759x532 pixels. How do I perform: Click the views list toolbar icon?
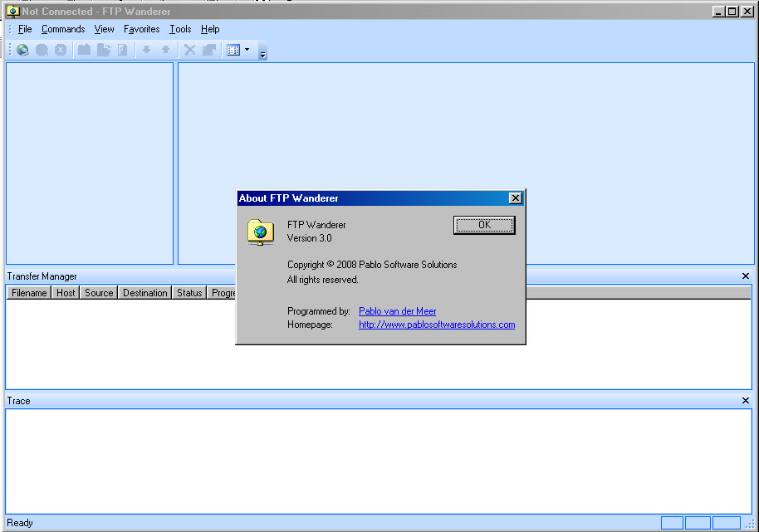click(x=233, y=50)
